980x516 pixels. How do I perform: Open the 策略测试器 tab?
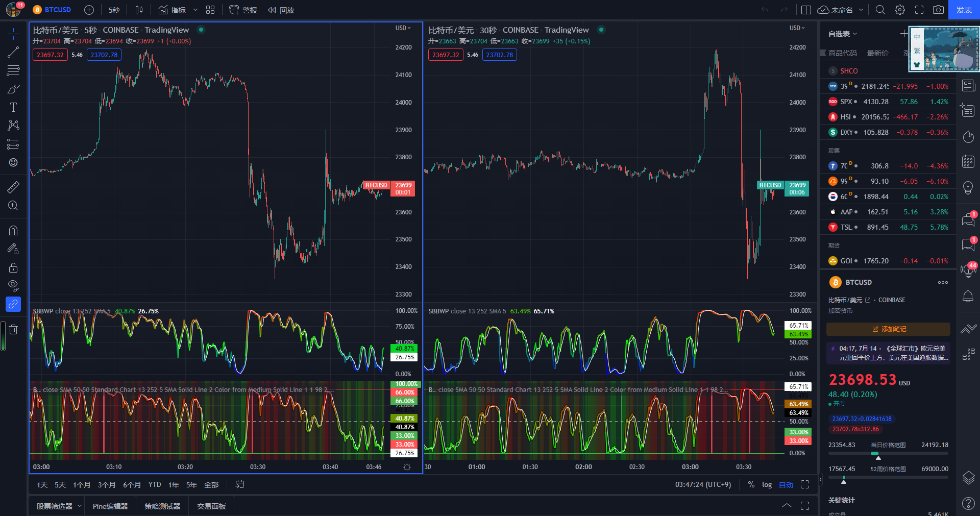pyautogui.click(x=162, y=506)
